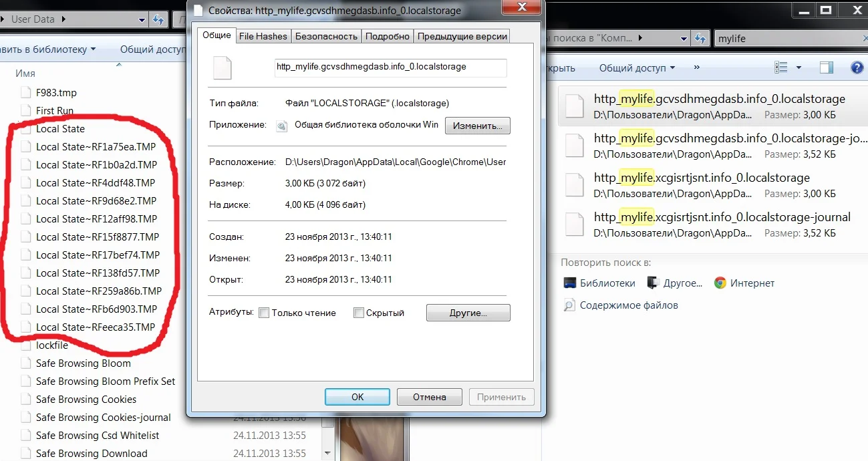Open the Безопасность tab in properties dialog
The height and width of the screenshot is (461, 868).
326,36
